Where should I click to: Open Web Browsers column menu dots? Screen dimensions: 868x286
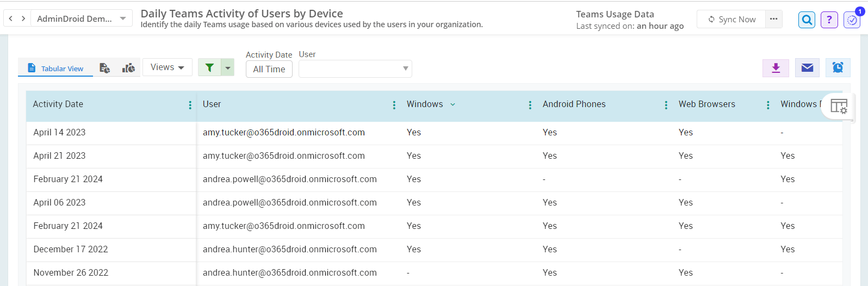click(768, 105)
